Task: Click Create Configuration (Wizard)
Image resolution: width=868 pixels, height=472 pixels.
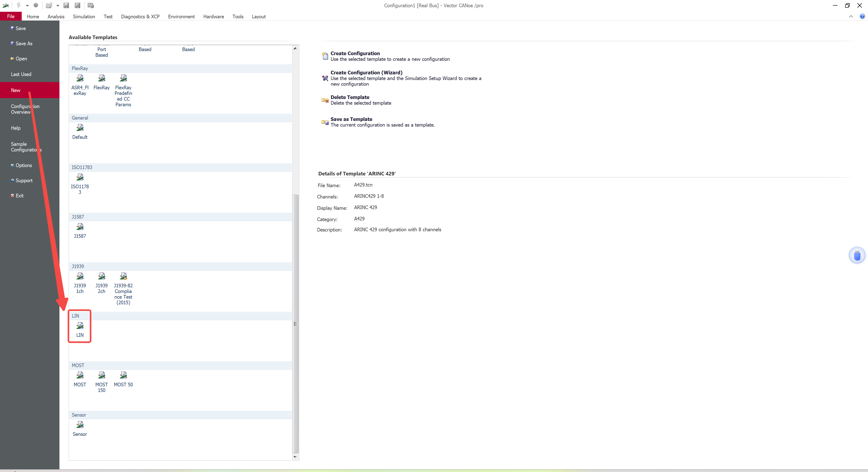Action: (x=366, y=73)
